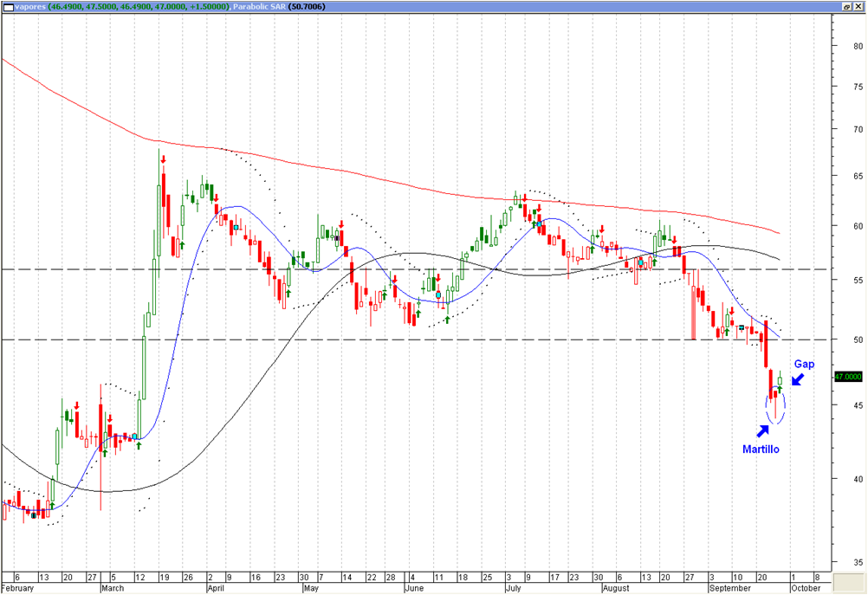Select the vapores price title text

point(122,7)
